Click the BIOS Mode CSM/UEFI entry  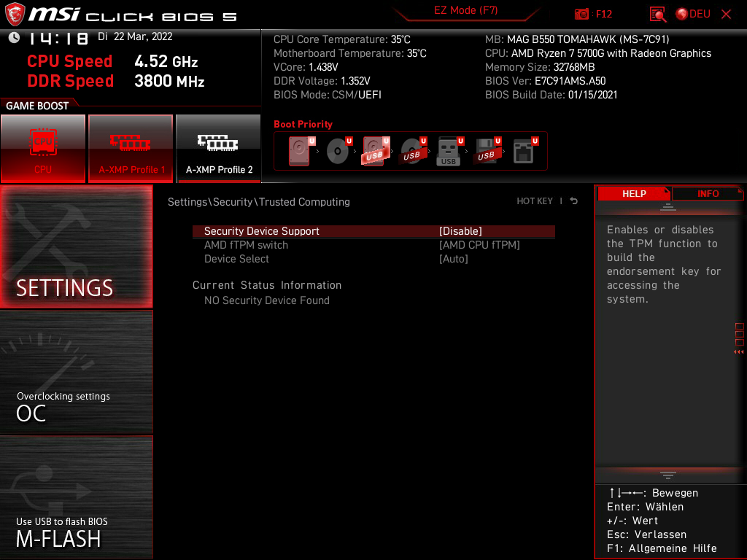tap(328, 94)
